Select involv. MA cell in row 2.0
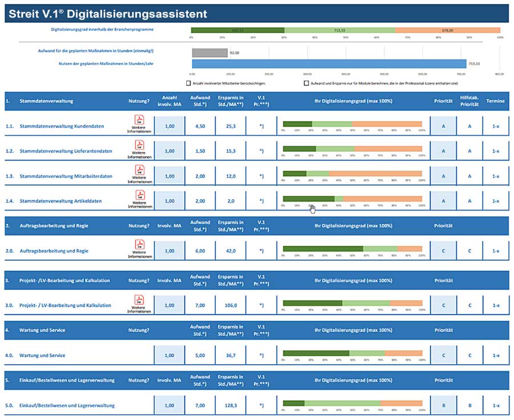 click(170, 251)
